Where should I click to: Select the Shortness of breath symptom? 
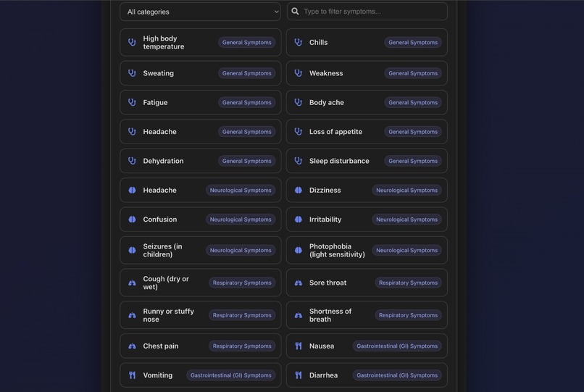point(367,315)
